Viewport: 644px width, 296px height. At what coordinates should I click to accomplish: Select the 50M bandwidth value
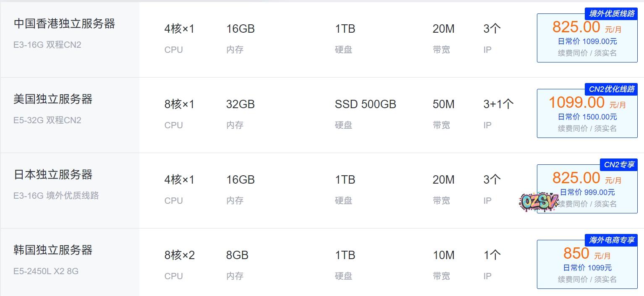coord(443,104)
